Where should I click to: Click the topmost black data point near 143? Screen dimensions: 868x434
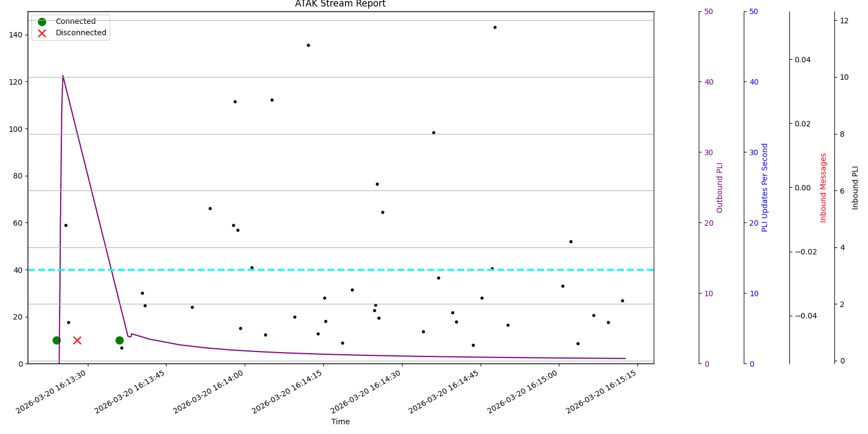tap(495, 27)
